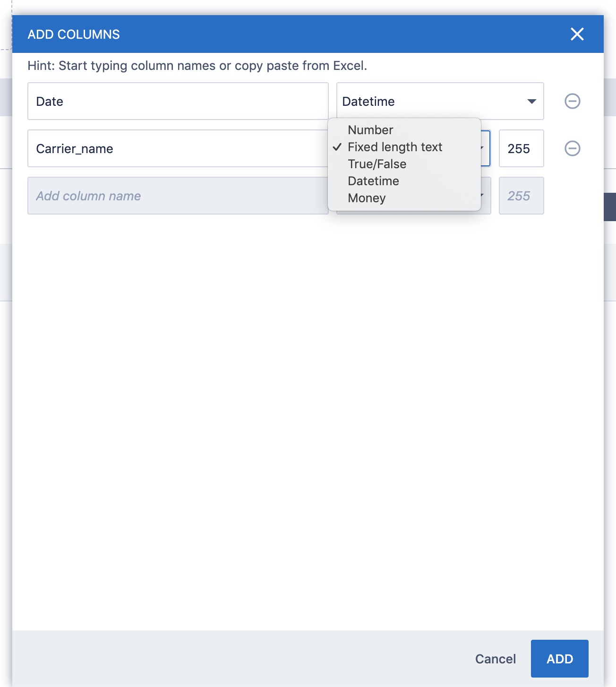Select the checked Fixed length text option
This screenshot has width=616, height=687.
tap(394, 147)
